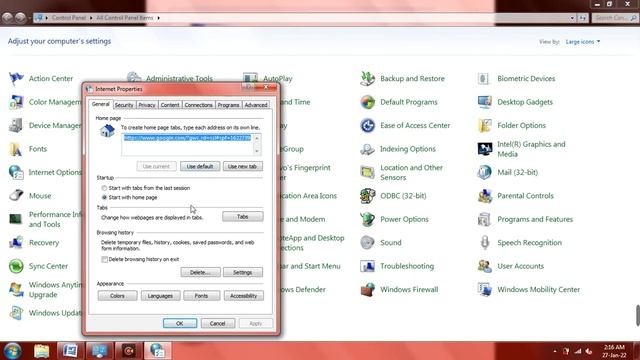
Task: Open the ODBC (32-bit) icon
Action: coord(367,196)
